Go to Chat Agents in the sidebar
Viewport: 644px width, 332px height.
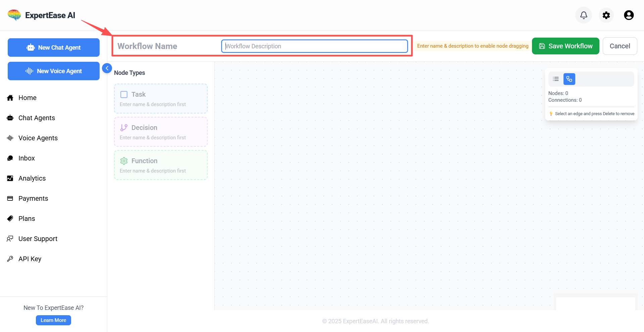coord(36,118)
